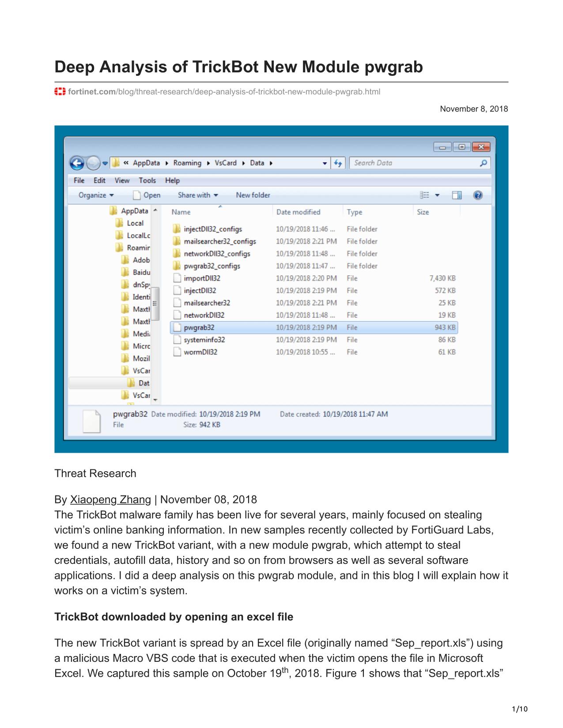
Task: Open the Help menu
Action: pos(172,180)
